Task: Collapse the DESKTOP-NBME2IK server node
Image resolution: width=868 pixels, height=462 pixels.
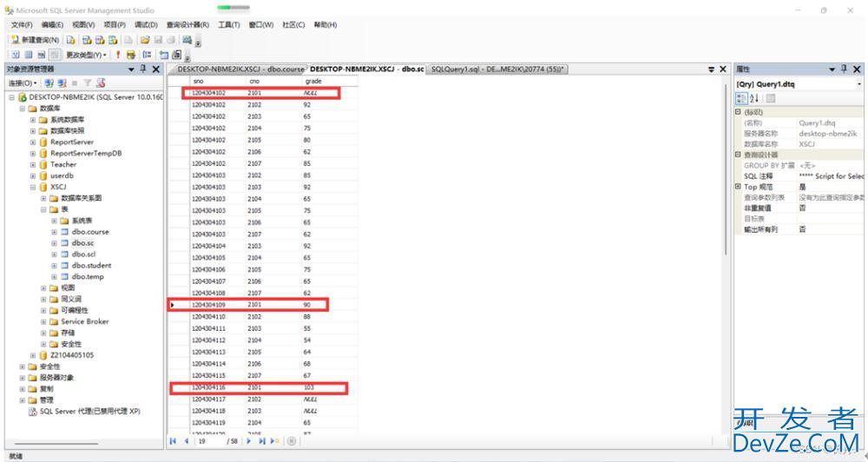Action: click(11, 97)
